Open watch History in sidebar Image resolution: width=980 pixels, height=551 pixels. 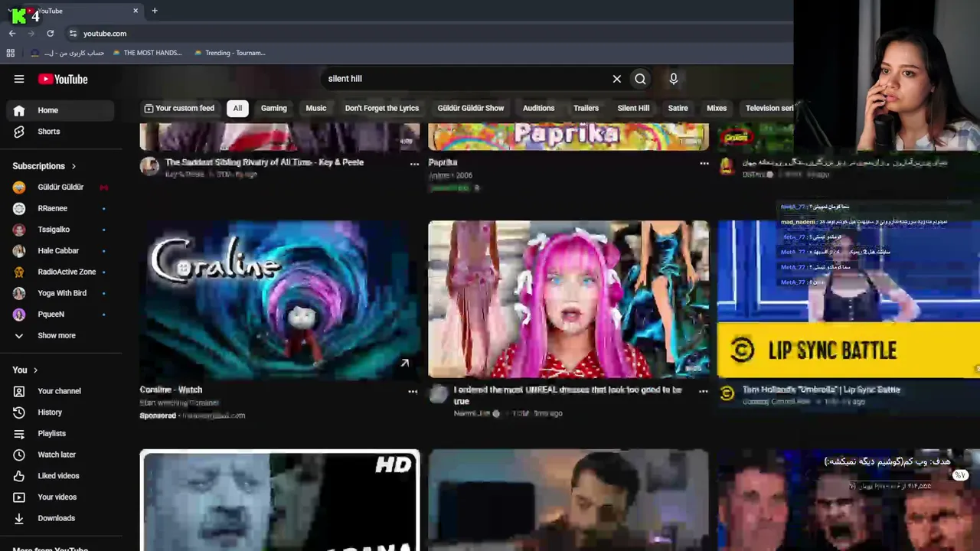pos(61,412)
